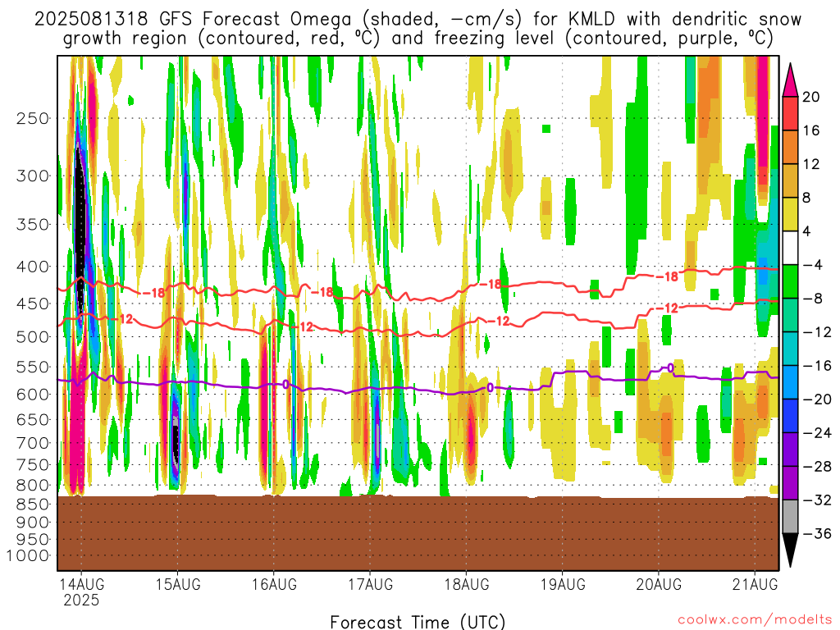Click the black lower arrow cap of the colorbar
Viewport: 840px width, 630px height.
[790, 549]
